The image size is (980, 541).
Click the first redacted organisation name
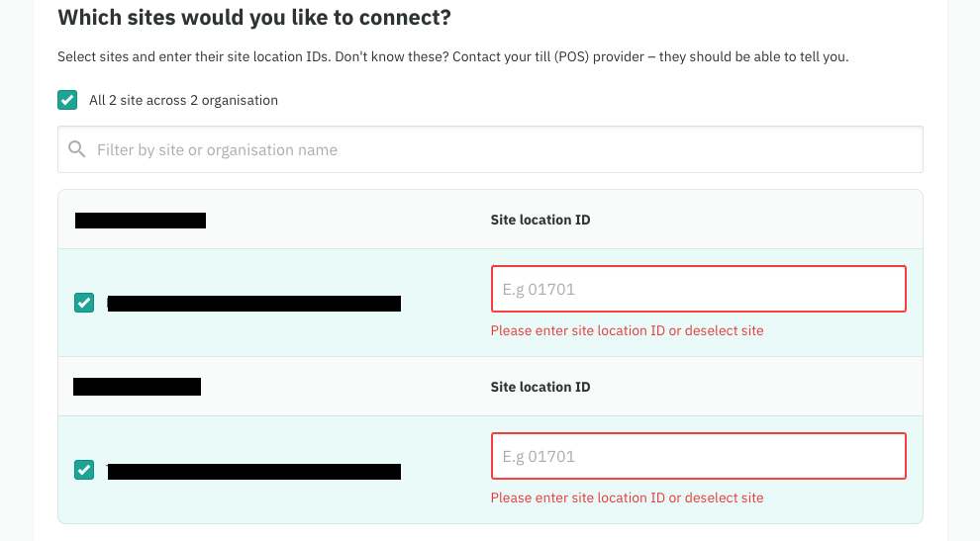(x=140, y=220)
